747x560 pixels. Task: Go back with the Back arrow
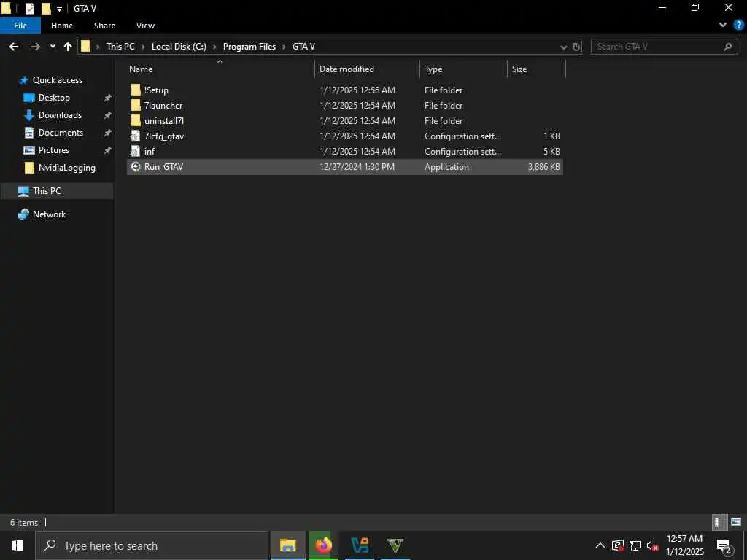14,47
